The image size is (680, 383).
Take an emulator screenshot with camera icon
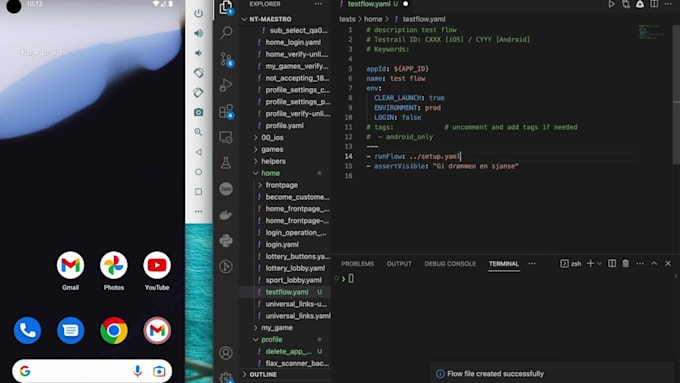click(x=199, y=112)
